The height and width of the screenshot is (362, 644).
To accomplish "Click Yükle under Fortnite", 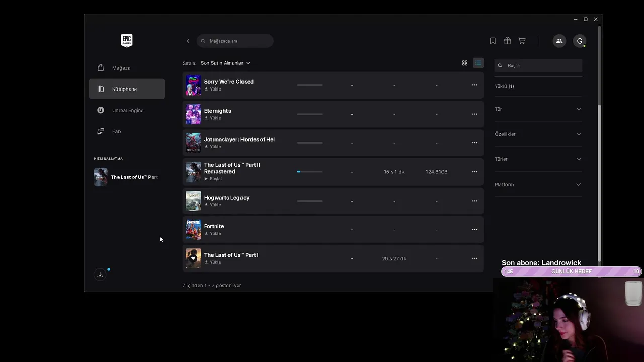I will 212,234.
